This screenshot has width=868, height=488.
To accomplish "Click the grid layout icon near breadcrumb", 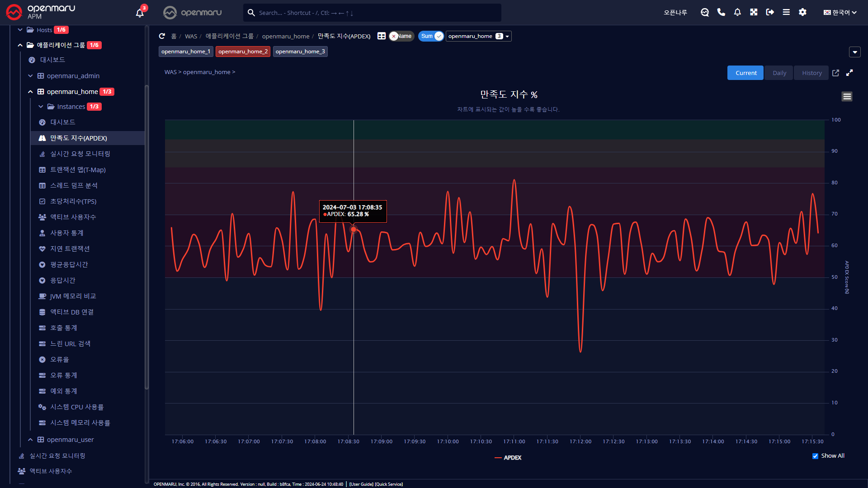I will click(382, 36).
